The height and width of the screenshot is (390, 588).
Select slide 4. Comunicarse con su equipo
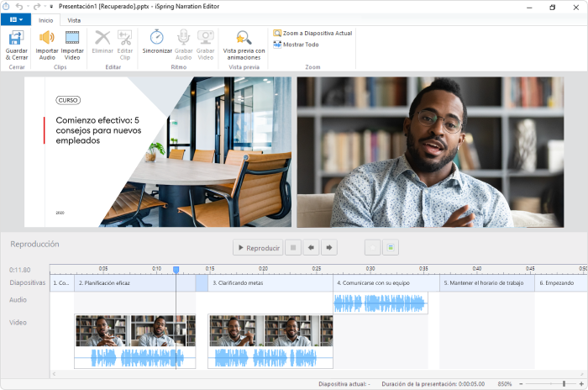[386, 283]
